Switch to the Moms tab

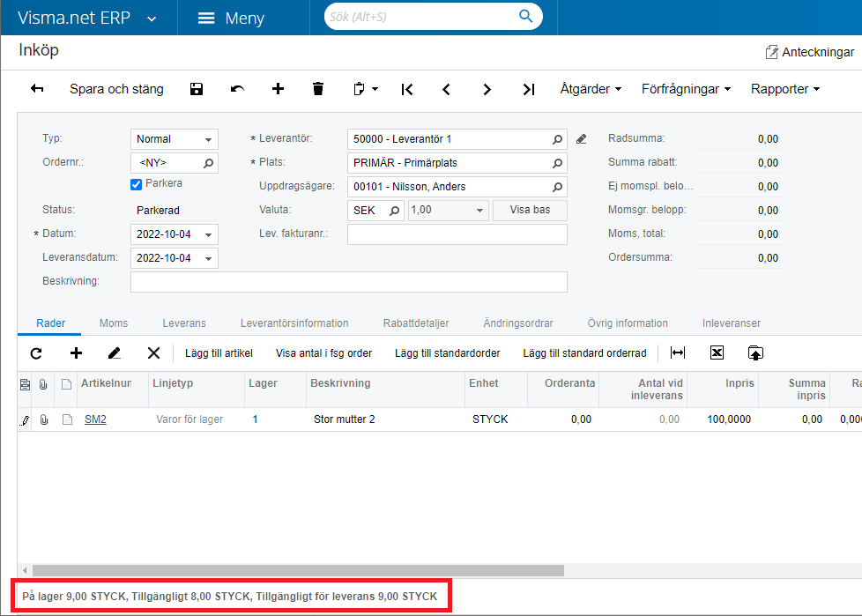tap(114, 323)
